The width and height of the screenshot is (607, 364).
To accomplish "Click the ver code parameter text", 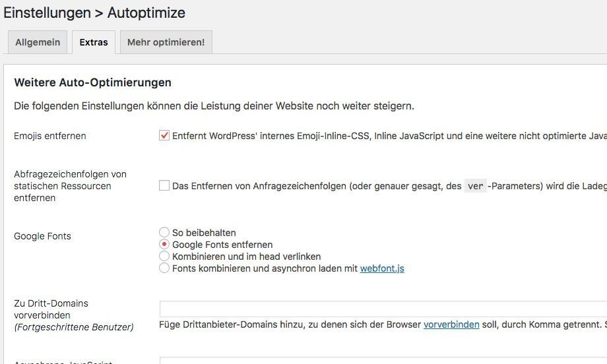I will pos(475,186).
